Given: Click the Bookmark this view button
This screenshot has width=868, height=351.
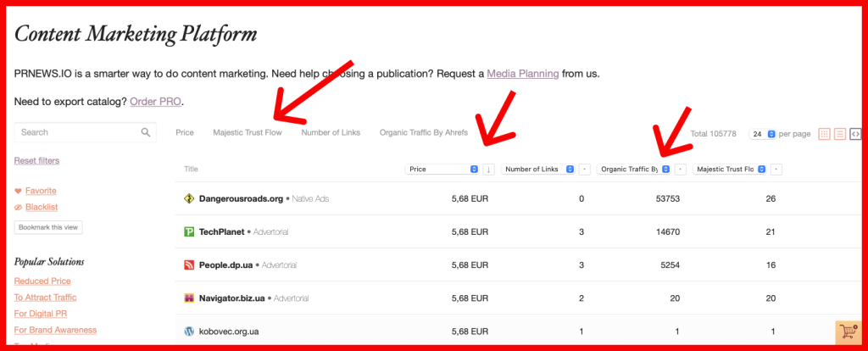Looking at the screenshot, I should pos(48,227).
